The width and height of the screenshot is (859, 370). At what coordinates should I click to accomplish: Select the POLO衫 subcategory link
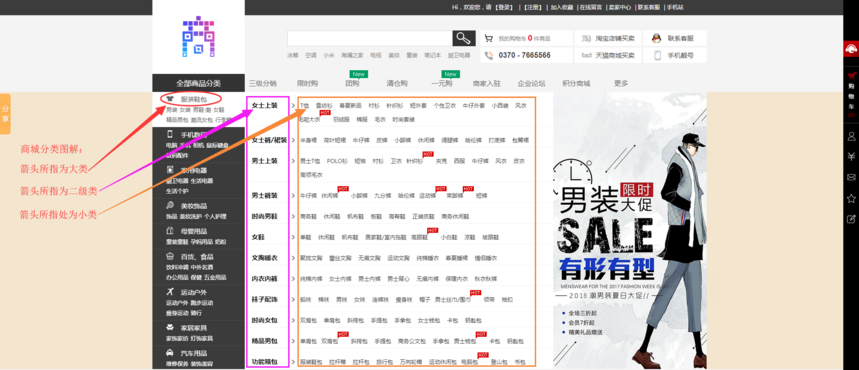(337, 161)
